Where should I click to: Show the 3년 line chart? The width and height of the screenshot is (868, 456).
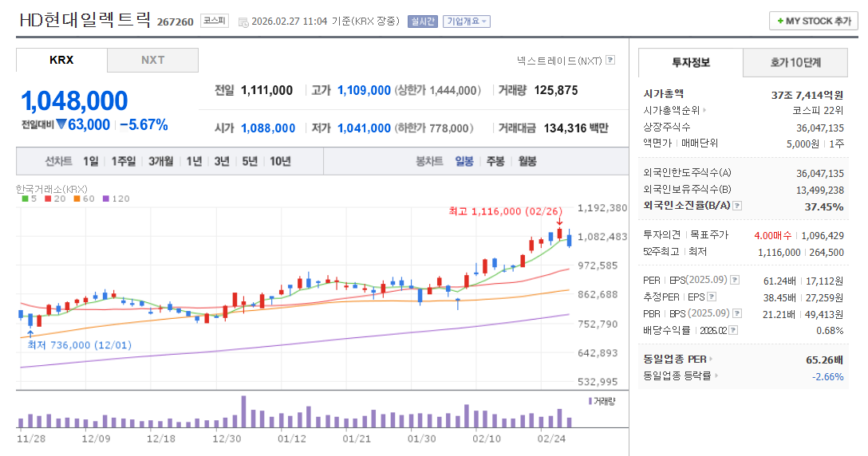(222, 161)
